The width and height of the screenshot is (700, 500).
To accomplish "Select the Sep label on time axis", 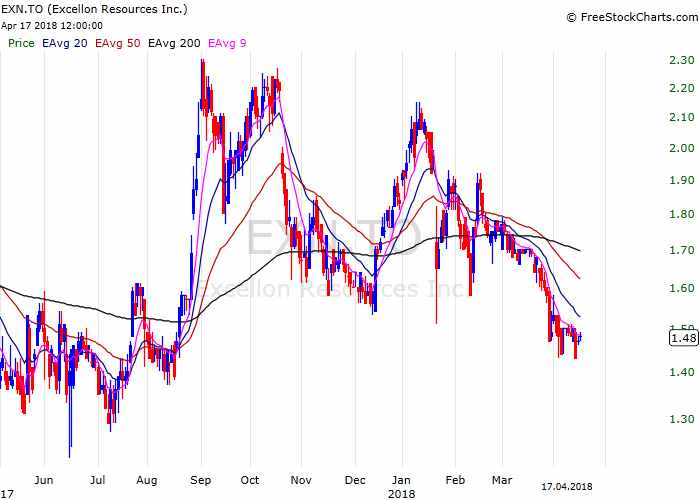I will [x=200, y=479].
